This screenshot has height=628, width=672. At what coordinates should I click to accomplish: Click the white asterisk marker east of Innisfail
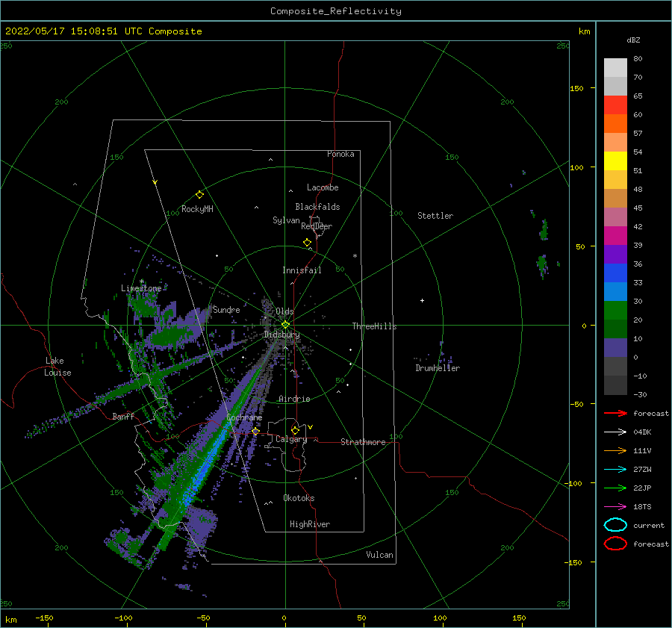pyautogui.click(x=355, y=256)
